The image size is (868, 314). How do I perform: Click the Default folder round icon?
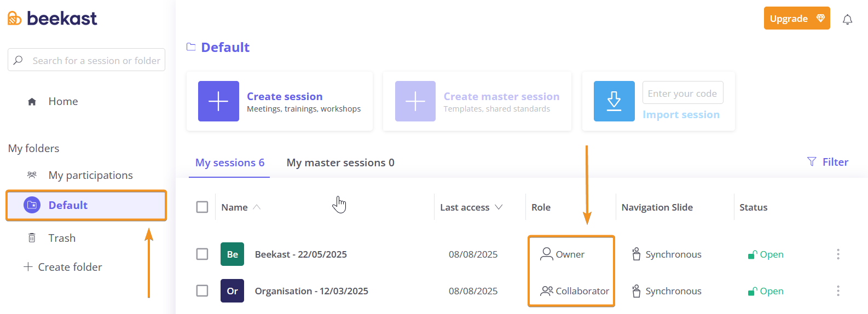[32, 205]
